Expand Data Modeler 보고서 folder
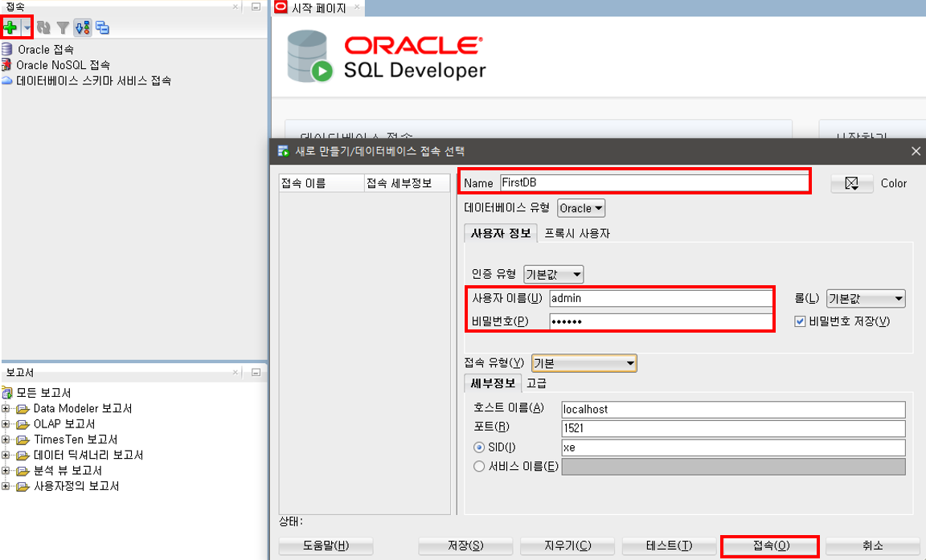The height and width of the screenshot is (560, 926). pos(6,408)
